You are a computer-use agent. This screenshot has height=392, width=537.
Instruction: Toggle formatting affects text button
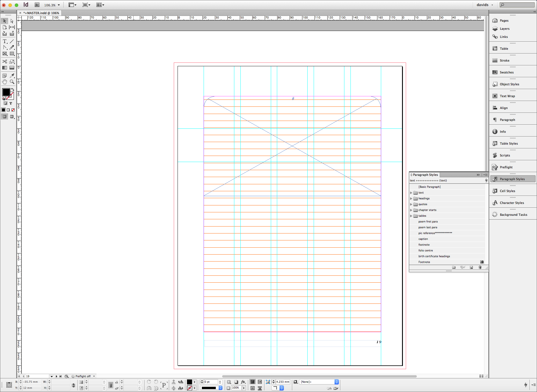(11, 103)
